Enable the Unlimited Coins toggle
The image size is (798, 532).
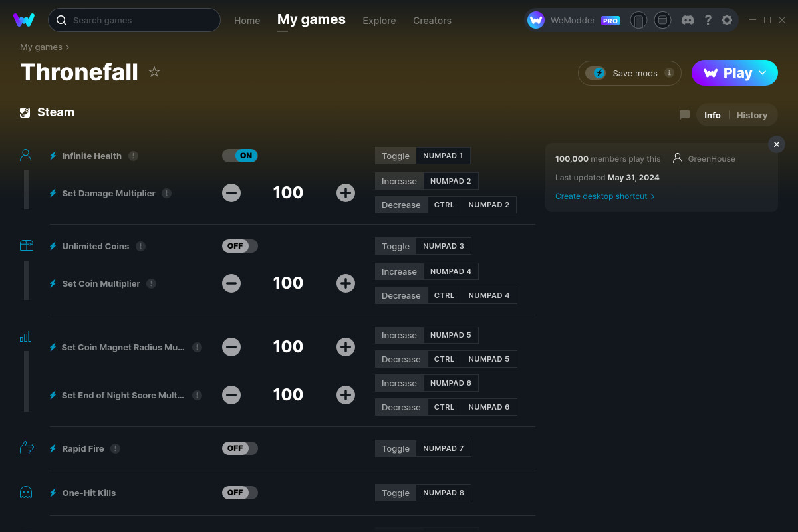tap(239, 245)
